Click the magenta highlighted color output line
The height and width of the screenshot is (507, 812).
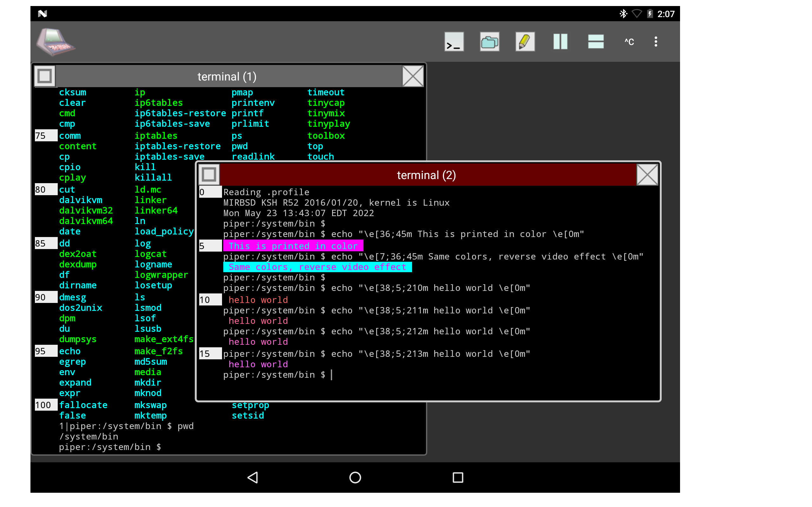point(293,246)
